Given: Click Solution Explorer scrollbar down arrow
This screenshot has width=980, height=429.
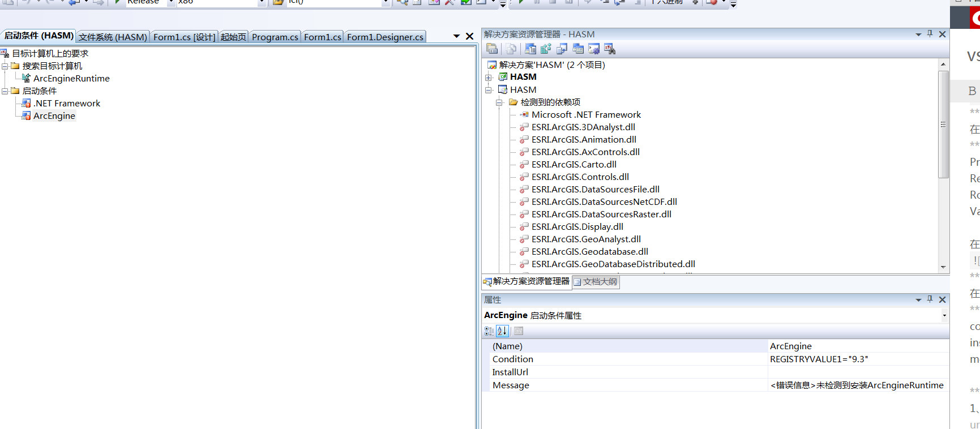Looking at the screenshot, I should point(943,267).
